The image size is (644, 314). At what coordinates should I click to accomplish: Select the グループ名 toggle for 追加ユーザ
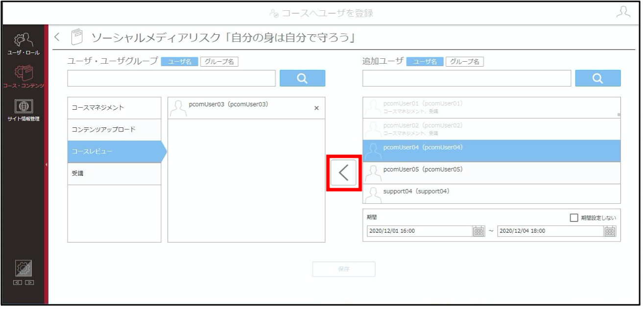[x=465, y=62]
